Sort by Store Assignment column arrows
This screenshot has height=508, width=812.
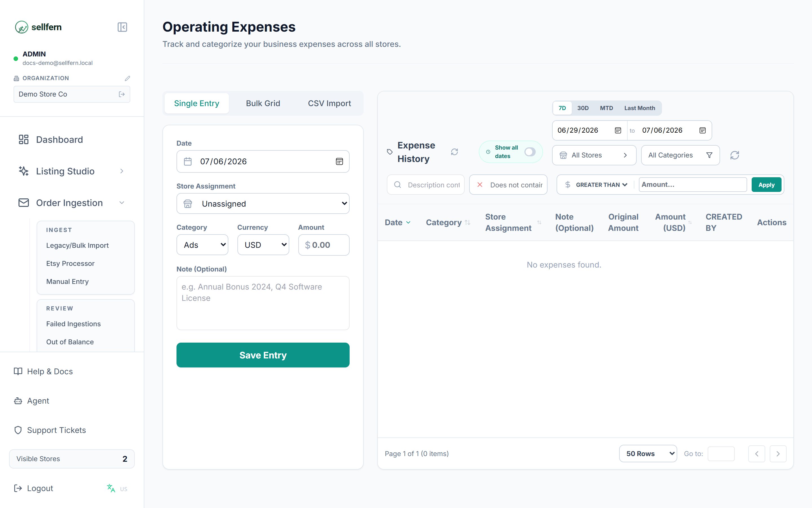pyautogui.click(x=539, y=222)
